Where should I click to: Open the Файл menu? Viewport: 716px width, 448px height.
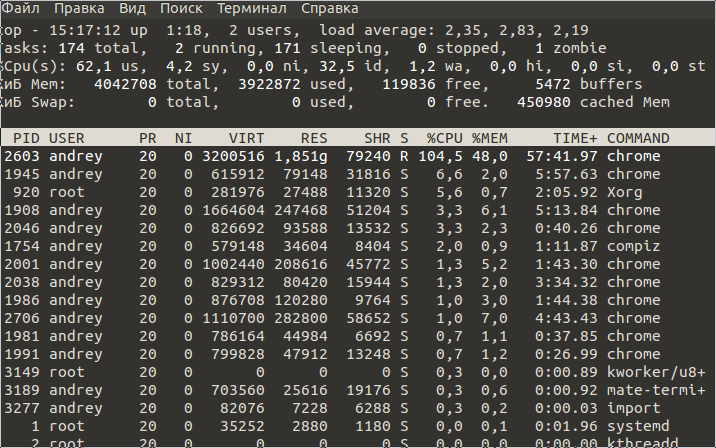21,8
